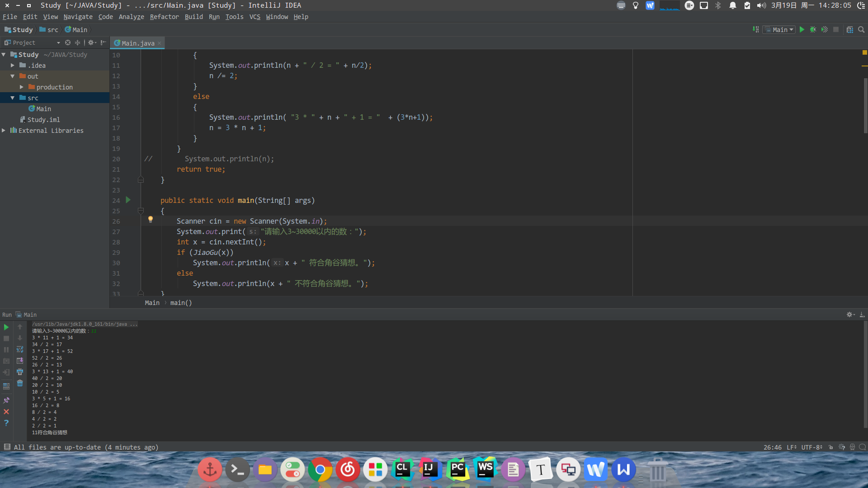
Task: Open Run panel settings gear
Action: (850, 314)
